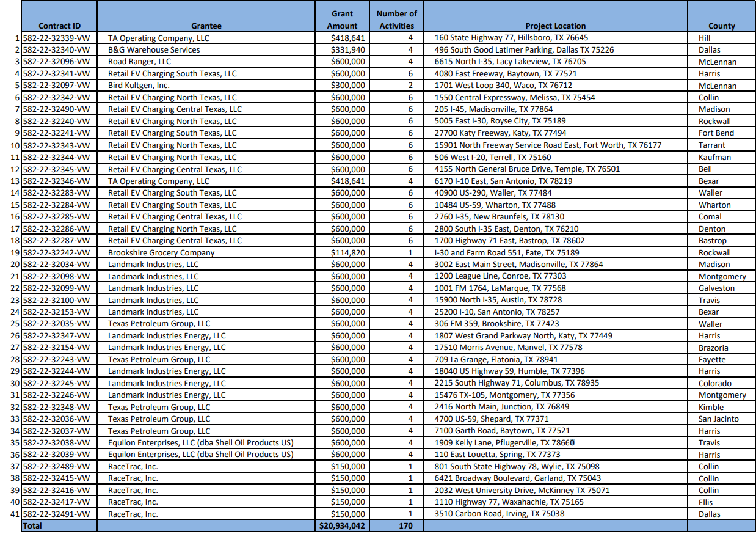Click contract ID 582-22-32491-VW

(x=56, y=514)
